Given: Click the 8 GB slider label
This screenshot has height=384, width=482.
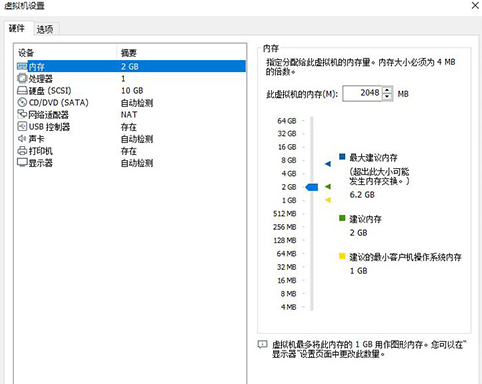Looking at the screenshot, I should [x=289, y=160].
